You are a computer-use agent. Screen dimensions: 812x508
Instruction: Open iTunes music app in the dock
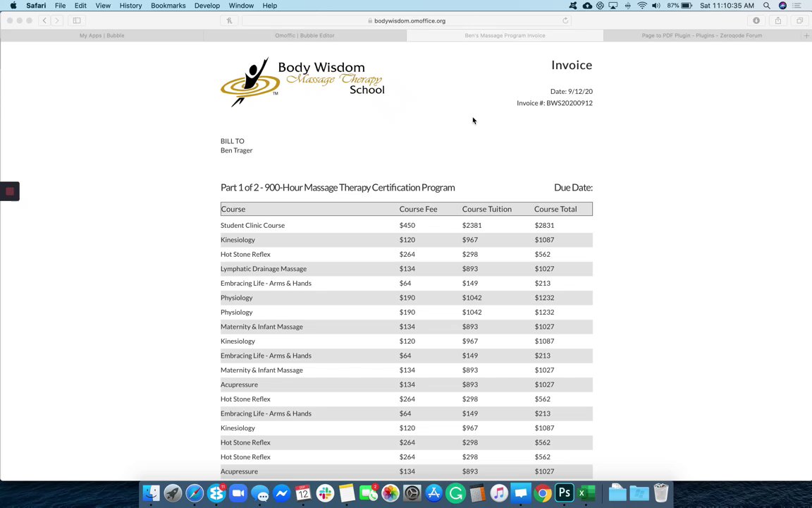499,493
